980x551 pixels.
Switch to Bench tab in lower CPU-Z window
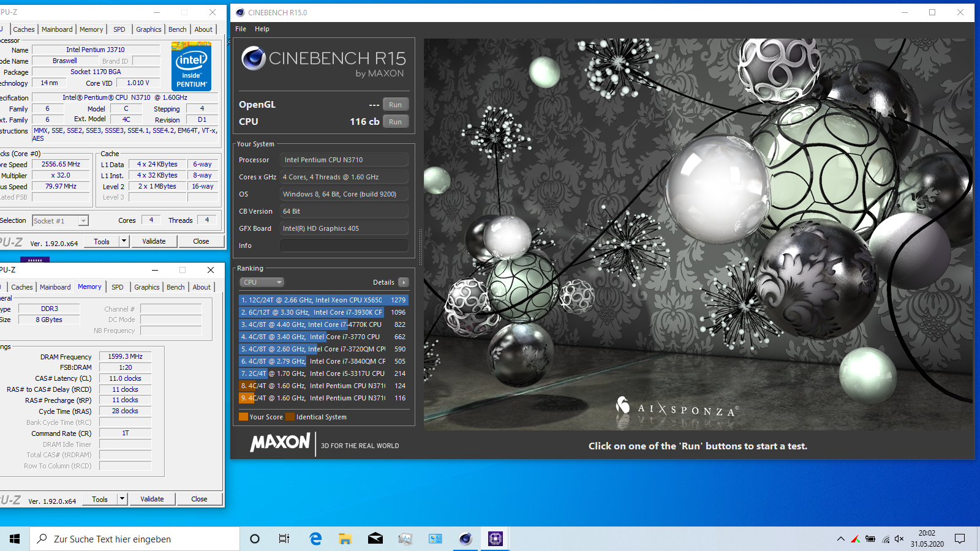176,287
